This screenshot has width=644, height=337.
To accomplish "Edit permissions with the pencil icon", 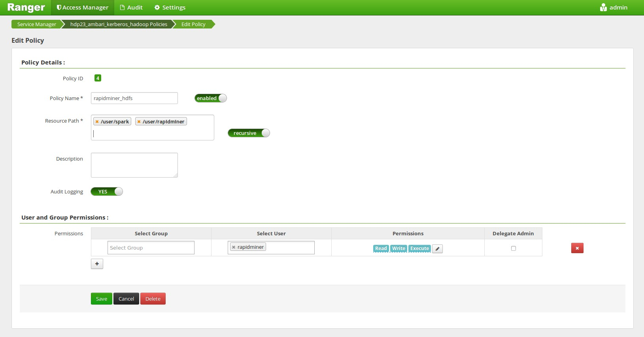I will click(437, 249).
